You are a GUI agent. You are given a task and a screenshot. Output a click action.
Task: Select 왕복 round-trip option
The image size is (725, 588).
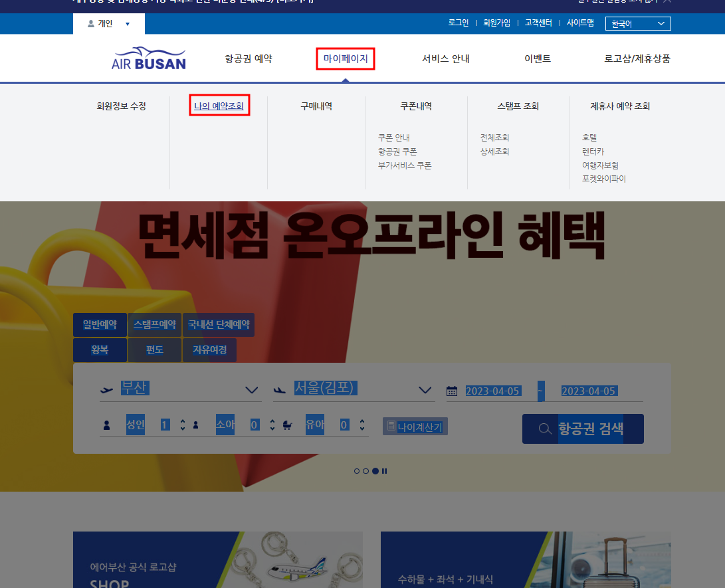(x=100, y=349)
